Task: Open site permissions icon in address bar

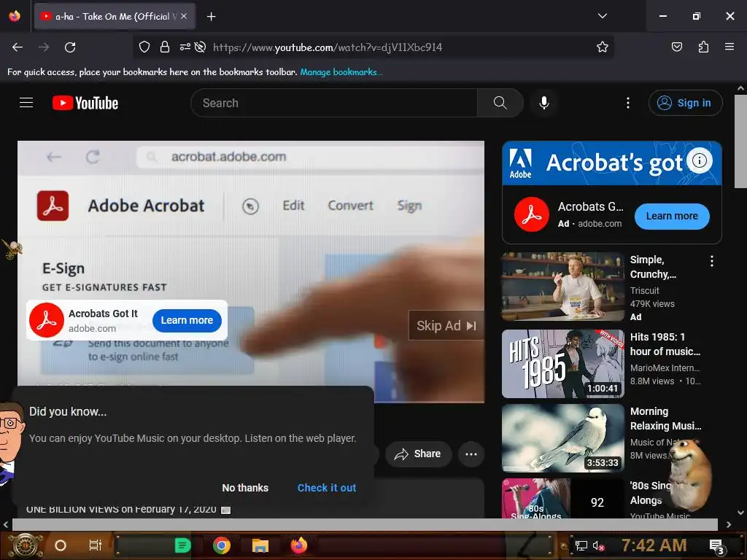Action: coord(185,47)
